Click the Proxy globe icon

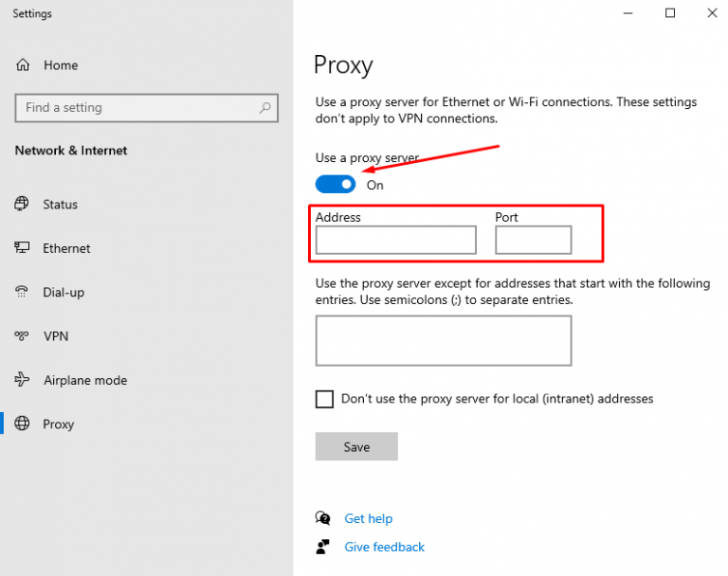point(22,423)
